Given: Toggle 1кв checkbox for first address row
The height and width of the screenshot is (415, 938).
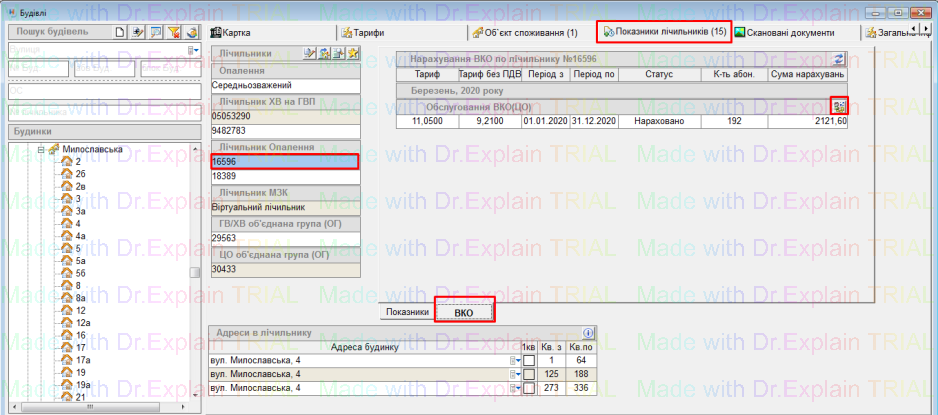Looking at the screenshot, I should coord(529,360).
